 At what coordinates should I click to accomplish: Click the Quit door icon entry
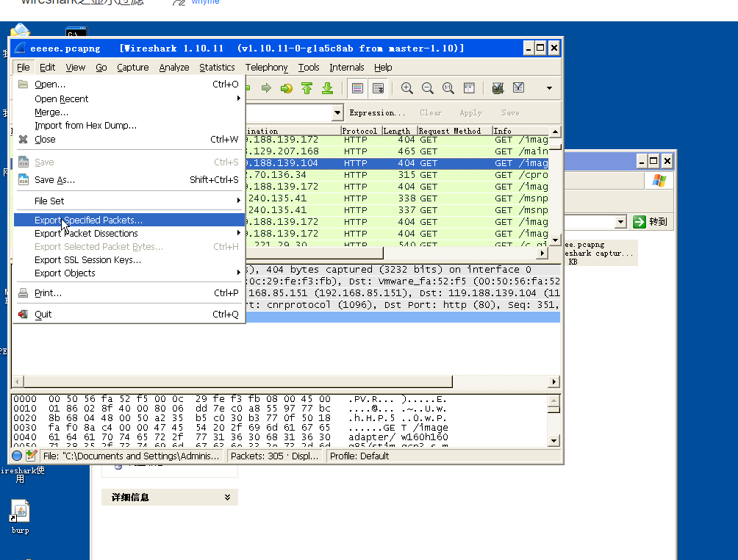(129, 314)
